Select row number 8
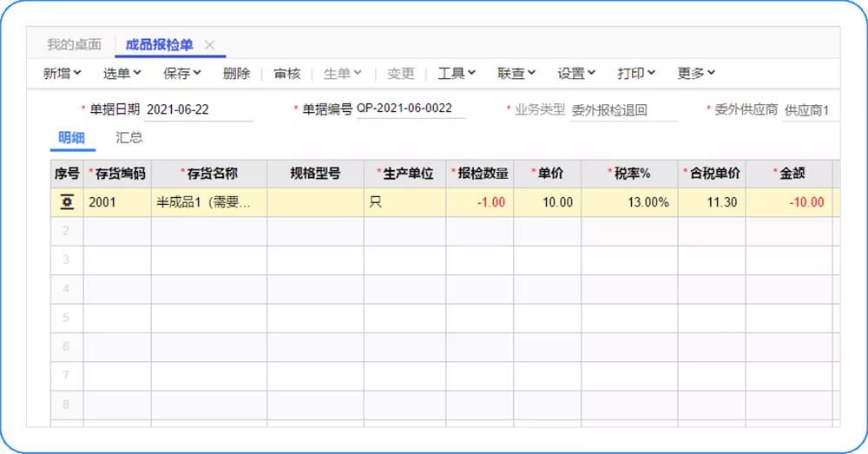Image resolution: width=868 pixels, height=454 pixels. (x=67, y=405)
